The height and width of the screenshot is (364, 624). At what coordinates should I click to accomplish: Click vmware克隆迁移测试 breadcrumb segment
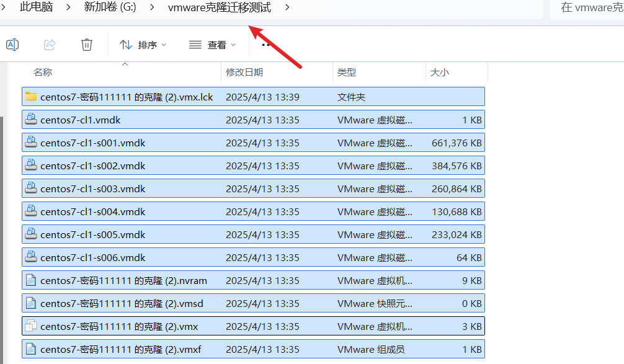[x=220, y=7]
